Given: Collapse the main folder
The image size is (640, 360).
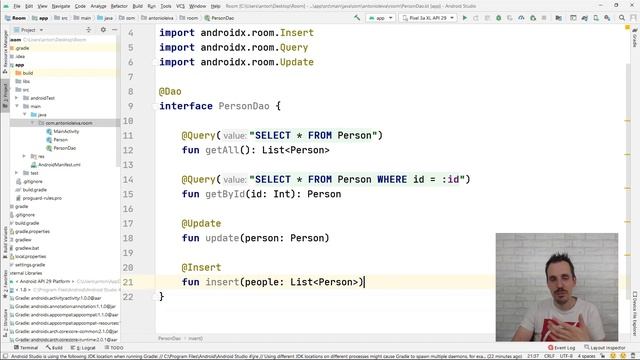Looking at the screenshot, I should tap(17, 106).
